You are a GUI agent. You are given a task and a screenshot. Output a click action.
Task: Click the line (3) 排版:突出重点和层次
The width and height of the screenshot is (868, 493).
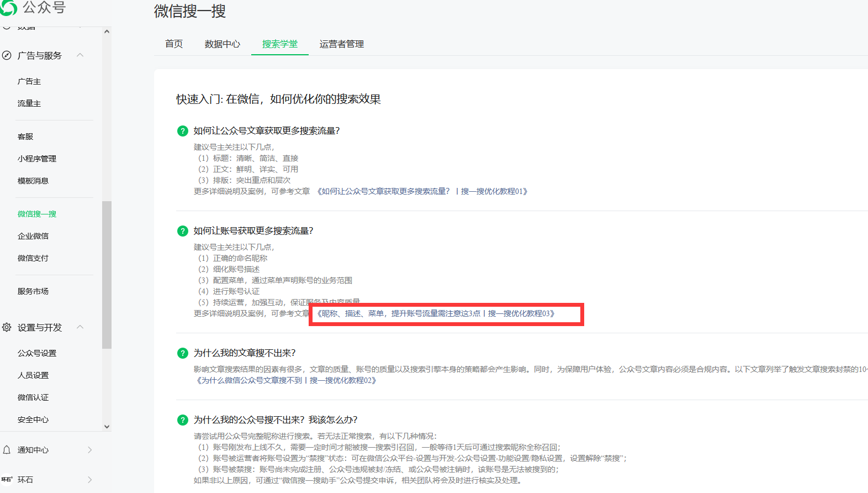[x=244, y=180]
